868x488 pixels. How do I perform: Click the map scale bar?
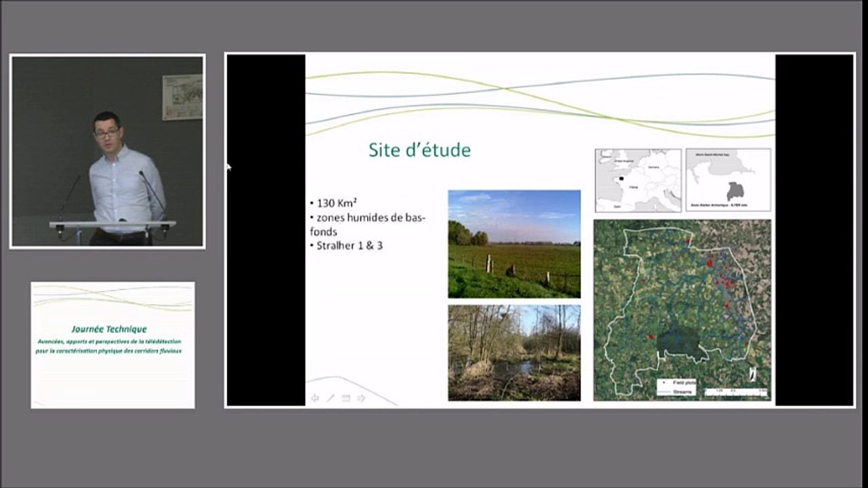coord(736,391)
